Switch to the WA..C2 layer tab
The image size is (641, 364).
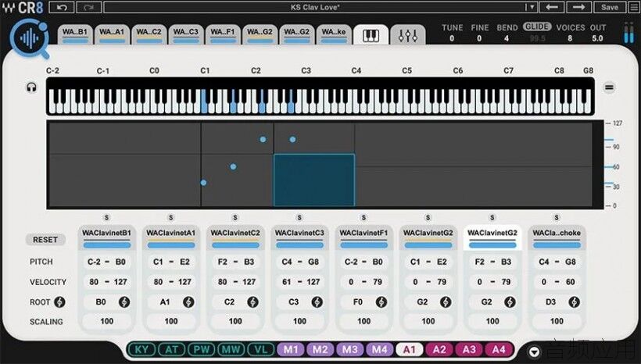149,34
